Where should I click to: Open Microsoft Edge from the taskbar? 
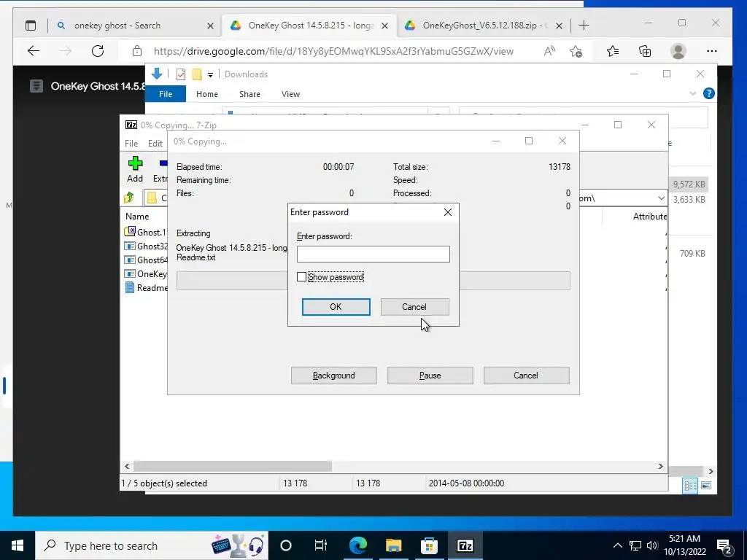(358, 545)
